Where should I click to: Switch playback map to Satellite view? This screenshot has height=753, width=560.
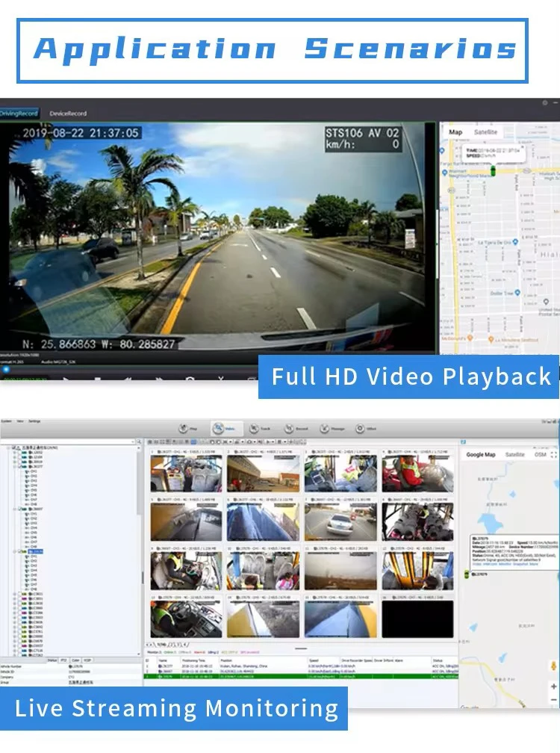pos(485,132)
